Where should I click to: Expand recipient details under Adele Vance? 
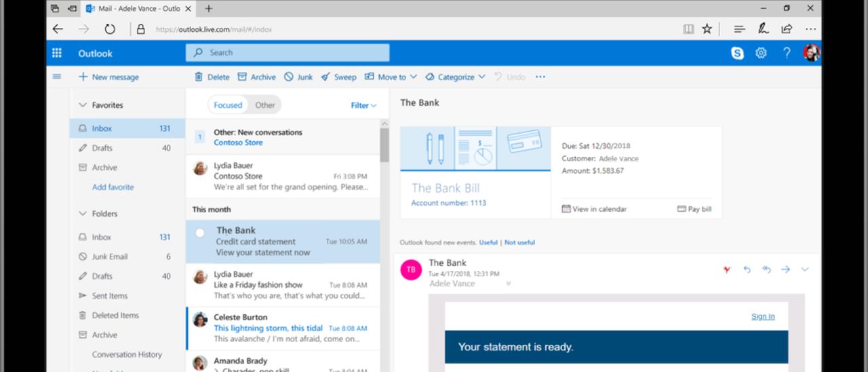(x=508, y=284)
